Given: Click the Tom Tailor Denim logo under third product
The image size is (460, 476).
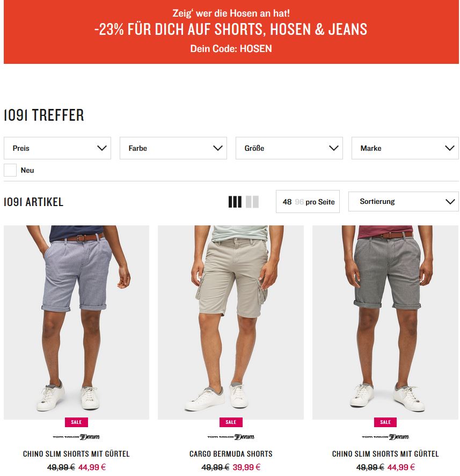Looking at the screenshot, I should (x=385, y=437).
